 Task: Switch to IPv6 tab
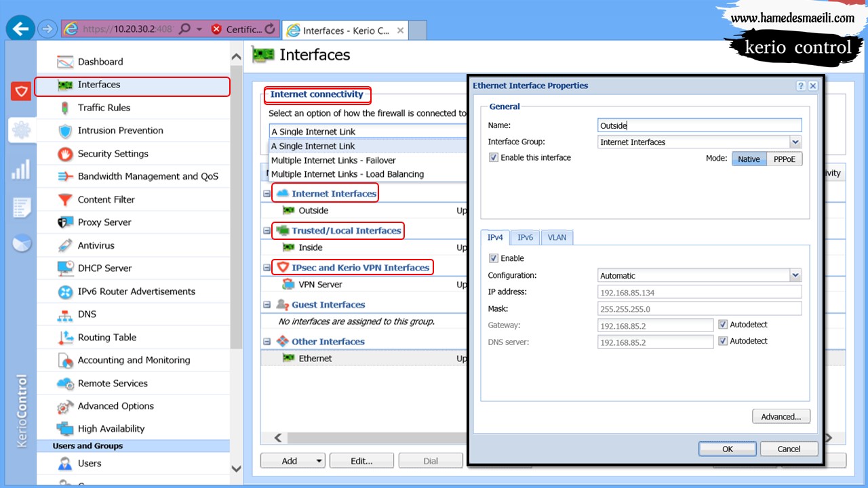pos(525,237)
